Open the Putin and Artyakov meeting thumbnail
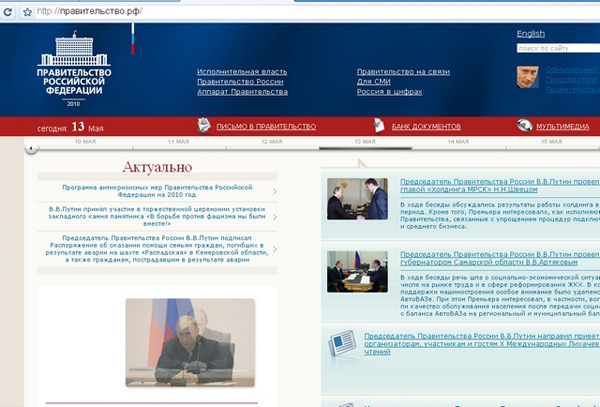The height and width of the screenshot is (407, 600). pos(357,271)
